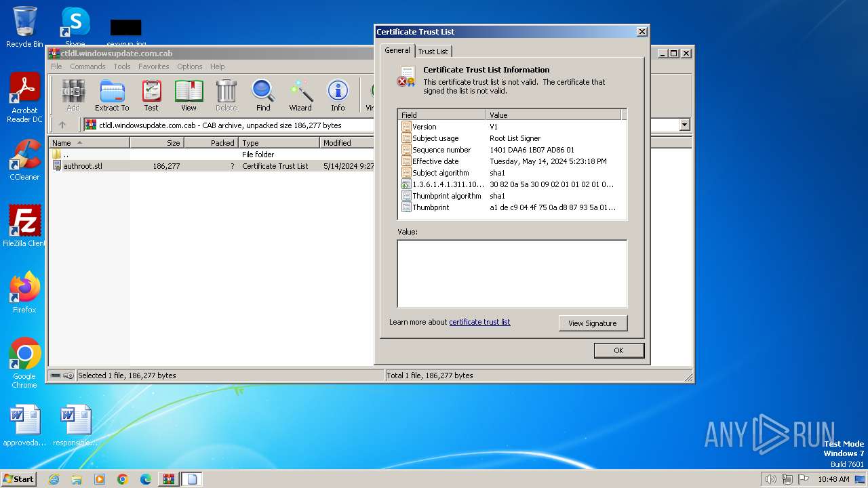Viewport: 868px width, 488px height.
Task: Select the Sequence number field row
Action: 512,150
